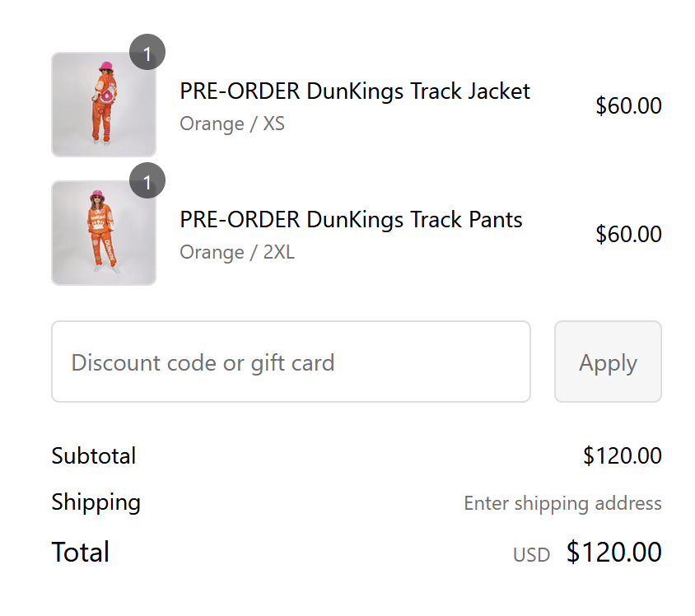Click the Track Pants product thumbnail
The height and width of the screenshot is (616, 695).
(104, 233)
